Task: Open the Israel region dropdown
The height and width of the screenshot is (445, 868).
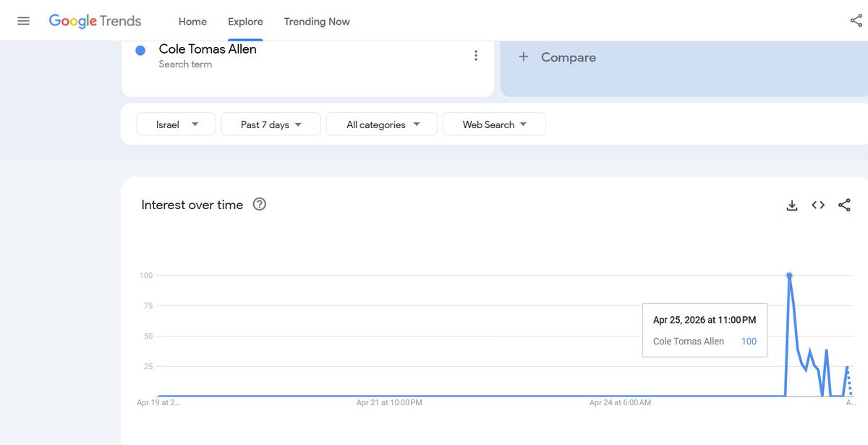Action: pyautogui.click(x=176, y=124)
